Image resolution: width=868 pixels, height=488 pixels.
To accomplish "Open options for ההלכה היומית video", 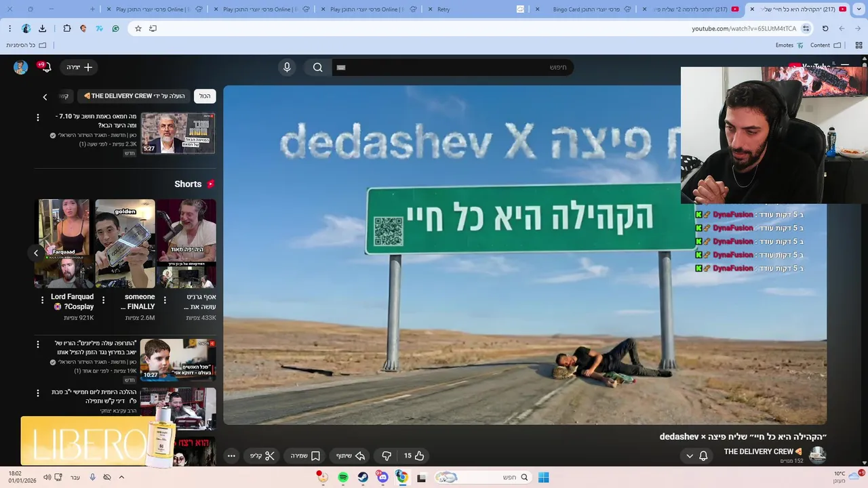I will [38, 393].
